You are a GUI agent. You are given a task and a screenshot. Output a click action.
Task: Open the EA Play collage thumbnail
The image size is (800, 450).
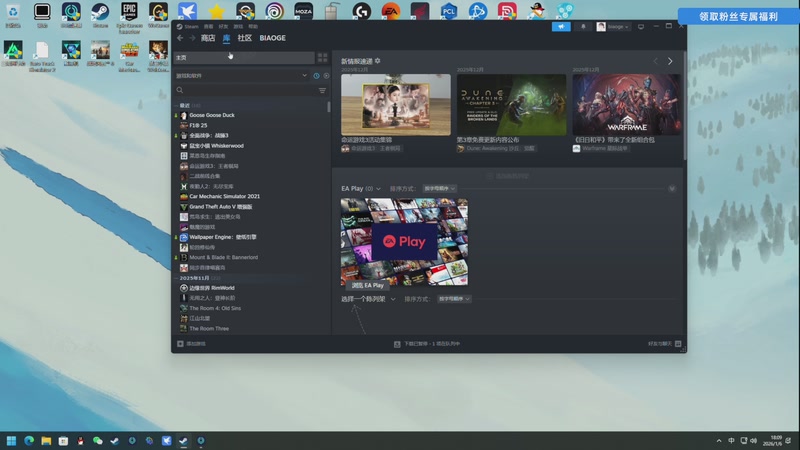point(404,242)
